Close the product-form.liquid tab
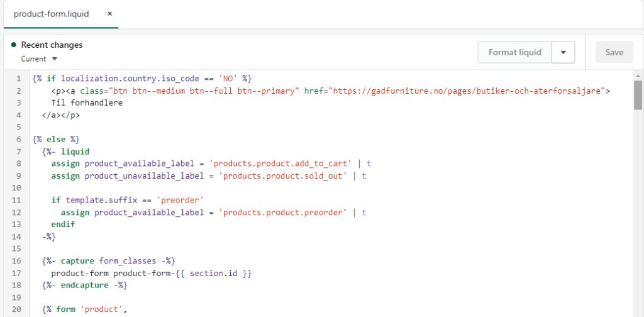This screenshot has height=317, width=644. click(x=109, y=14)
